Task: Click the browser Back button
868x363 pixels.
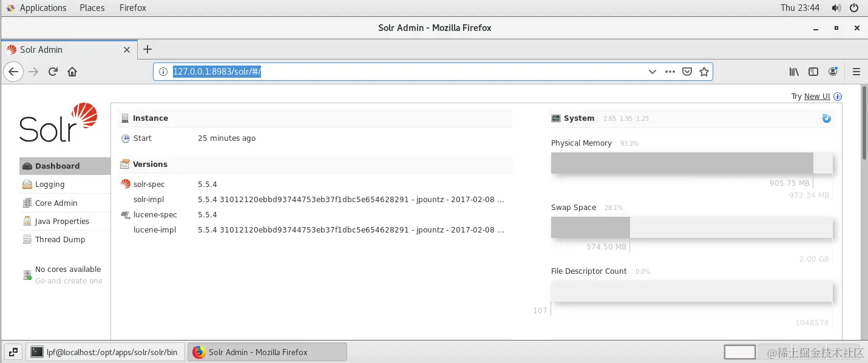Action: point(13,72)
